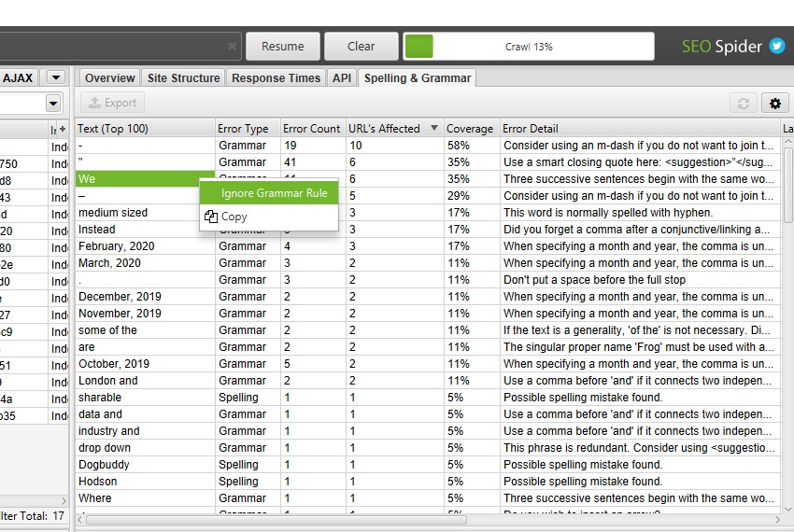The width and height of the screenshot is (794, 532).
Task: Click the refresh icon beside the gear
Action: (x=744, y=103)
